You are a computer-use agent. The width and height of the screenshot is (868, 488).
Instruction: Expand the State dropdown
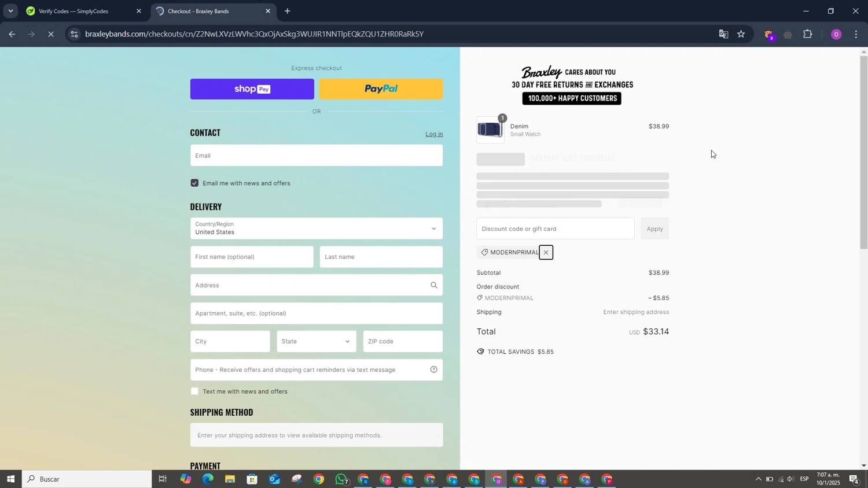(x=317, y=342)
